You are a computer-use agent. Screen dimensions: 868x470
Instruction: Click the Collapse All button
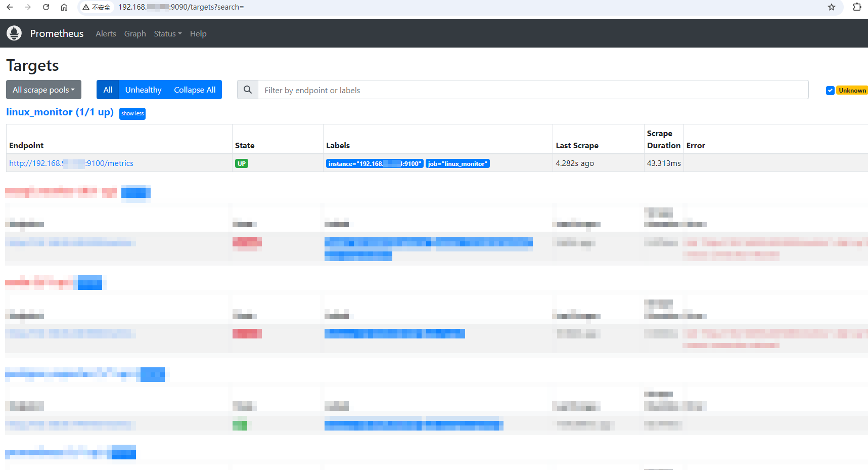tap(195, 90)
